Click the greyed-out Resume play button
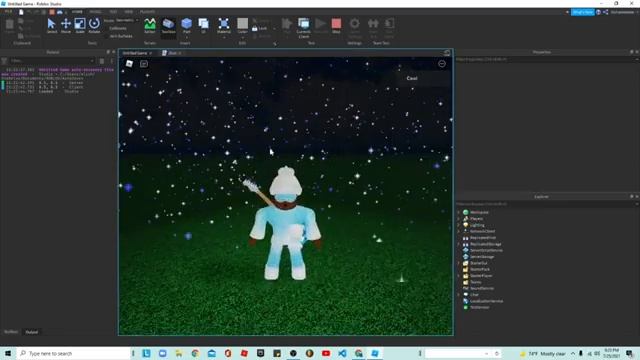The image size is (640, 360). (321, 26)
